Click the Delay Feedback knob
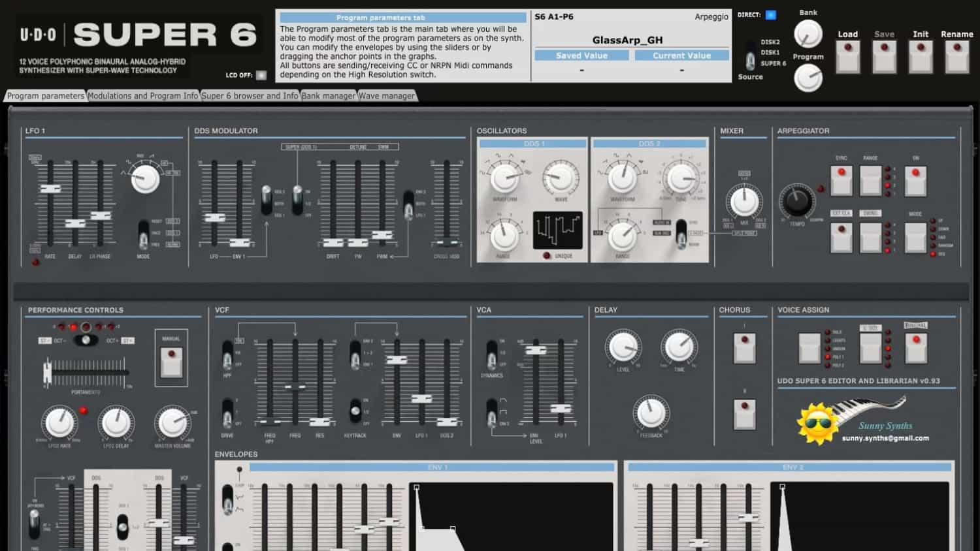The width and height of the screenshot is (980, 551). [651, 413]
